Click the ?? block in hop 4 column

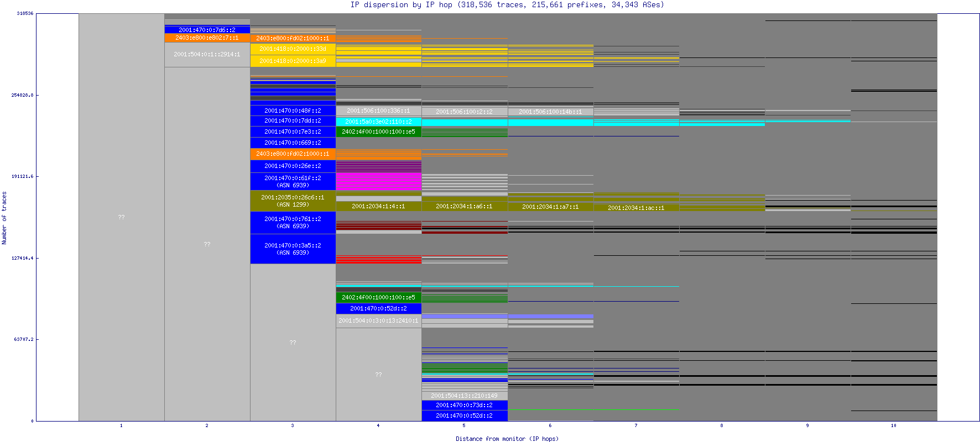378,375
